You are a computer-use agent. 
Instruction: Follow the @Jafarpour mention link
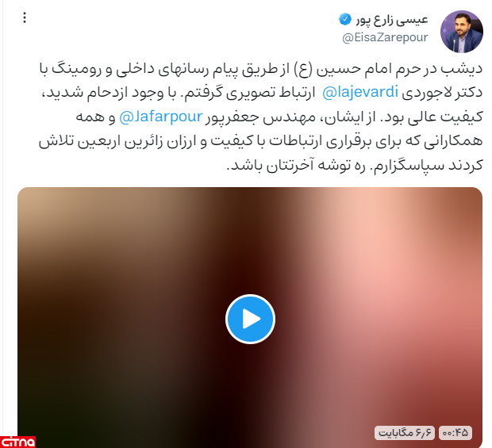click(x=161, y=117)
